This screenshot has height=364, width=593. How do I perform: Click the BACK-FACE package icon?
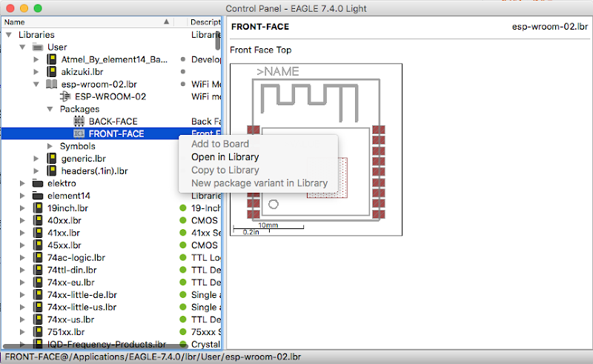coord(79,121)
